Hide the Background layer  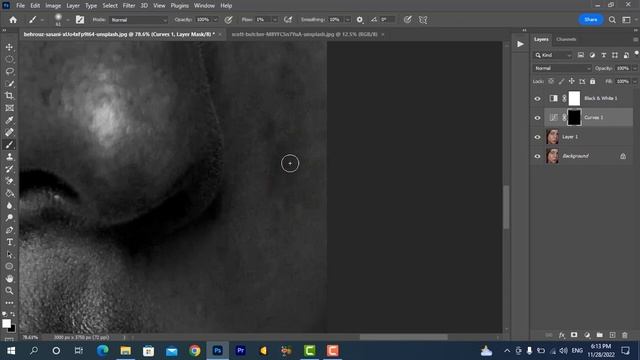point(537,156)
